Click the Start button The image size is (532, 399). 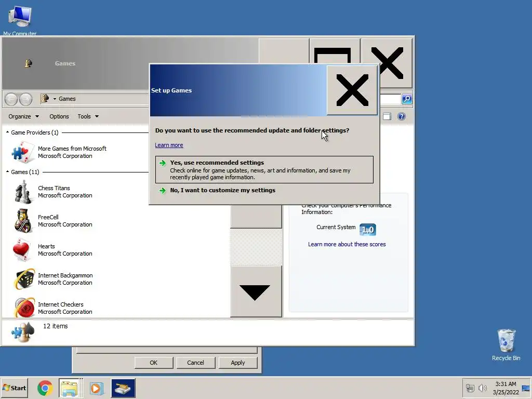(x=14, y=388)
